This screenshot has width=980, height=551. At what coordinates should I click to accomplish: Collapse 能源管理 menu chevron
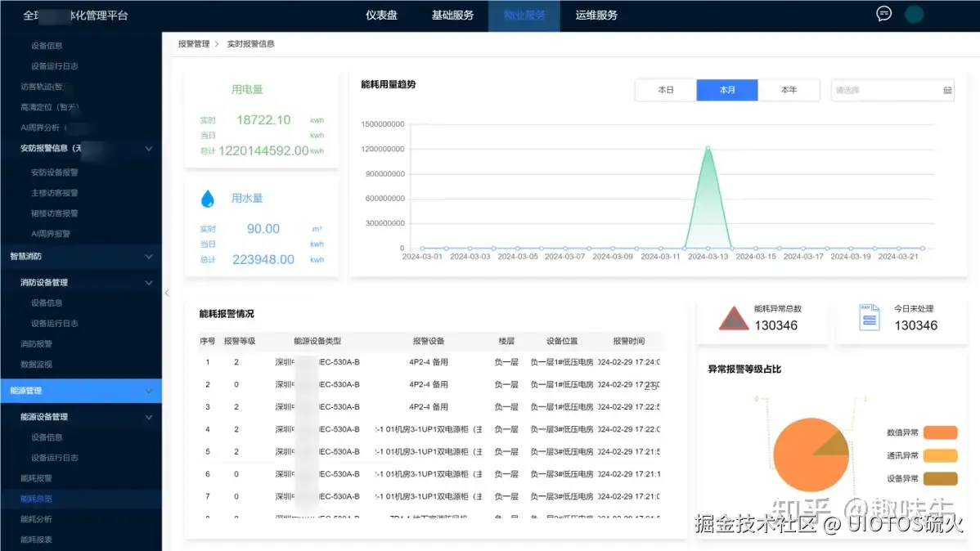pyautogui.click(x=149, y=391)
